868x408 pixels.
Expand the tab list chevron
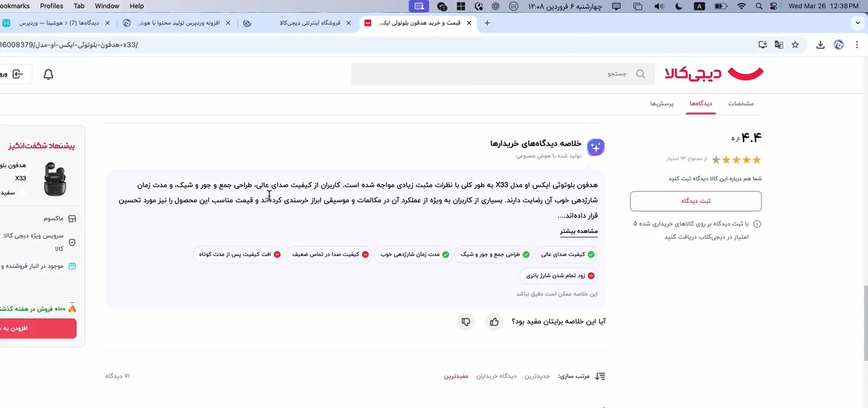click(x=858, y=23)
